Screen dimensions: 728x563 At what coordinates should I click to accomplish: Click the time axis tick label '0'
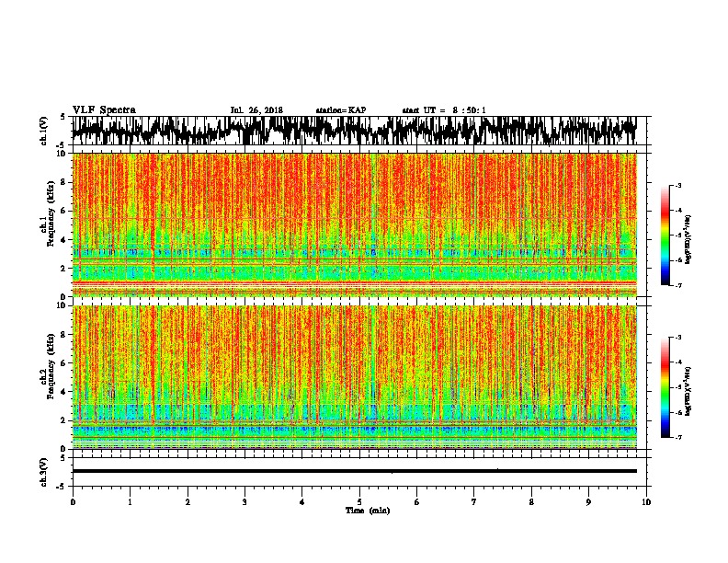[73, 502]
